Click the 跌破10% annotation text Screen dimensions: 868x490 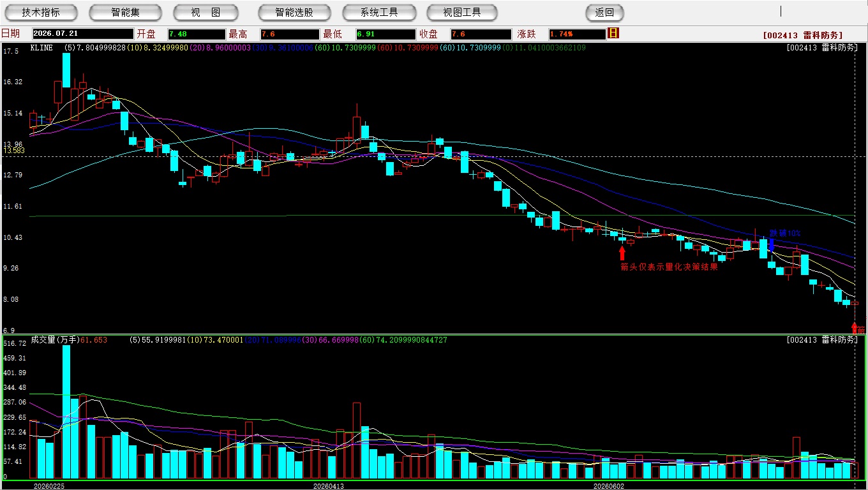tap(785, 233)
